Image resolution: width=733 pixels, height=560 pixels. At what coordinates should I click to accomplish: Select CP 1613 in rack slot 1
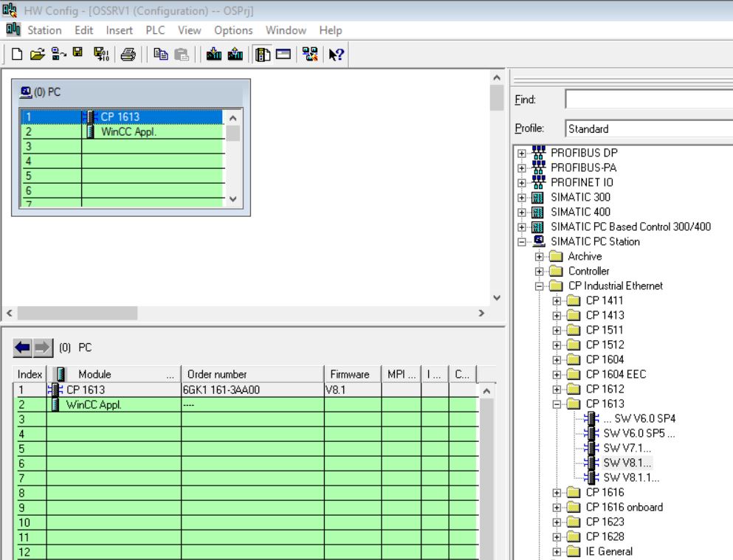[120, 117]
